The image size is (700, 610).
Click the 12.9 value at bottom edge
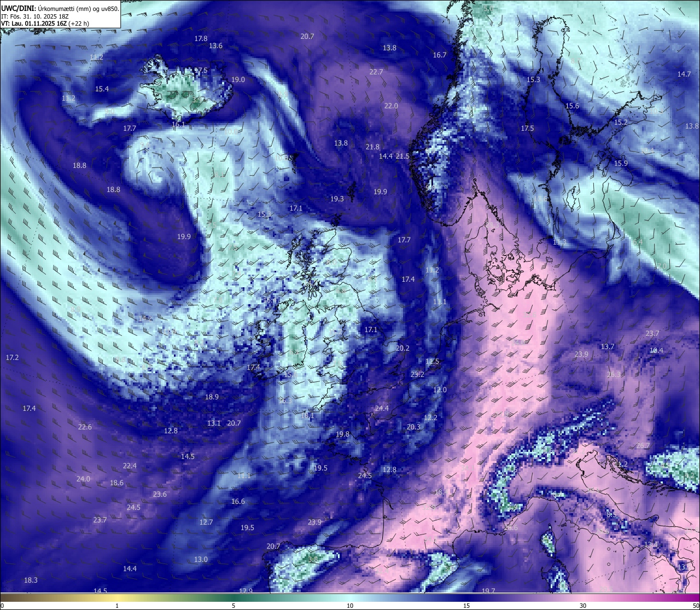(246, 591)
